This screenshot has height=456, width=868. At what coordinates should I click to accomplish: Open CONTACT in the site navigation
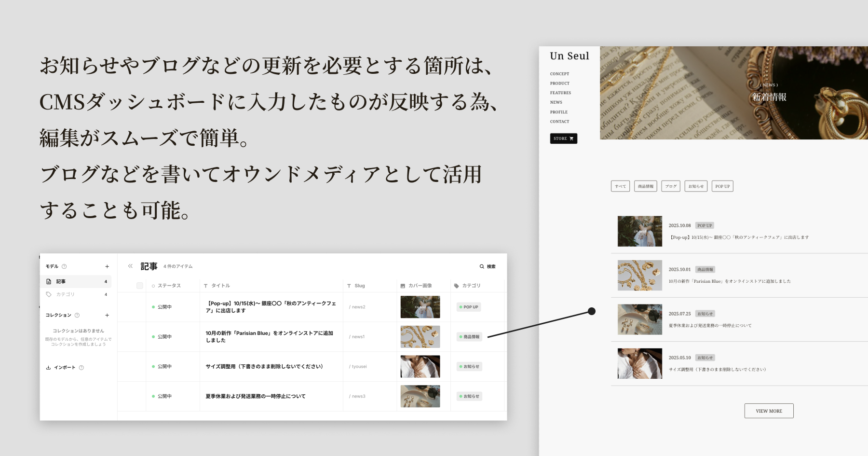point(559,122)
